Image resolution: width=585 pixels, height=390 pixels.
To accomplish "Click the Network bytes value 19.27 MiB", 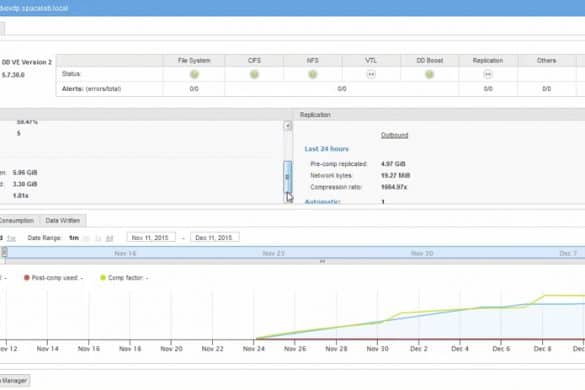I will tap(395, 175).
